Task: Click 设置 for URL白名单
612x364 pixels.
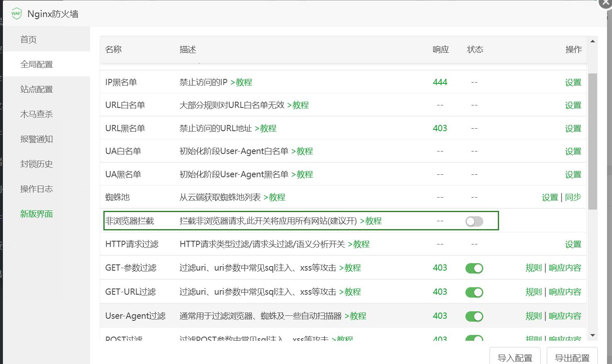Action: pos(573,105)
